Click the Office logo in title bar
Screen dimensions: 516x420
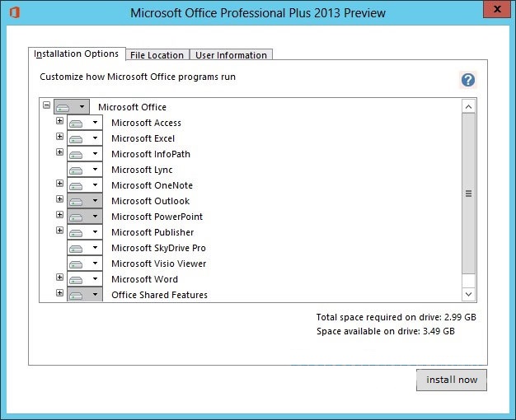click(15, 13)
